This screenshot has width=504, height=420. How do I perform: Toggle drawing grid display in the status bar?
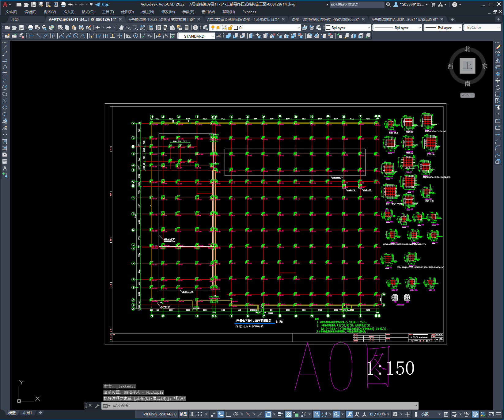point(192,414)
